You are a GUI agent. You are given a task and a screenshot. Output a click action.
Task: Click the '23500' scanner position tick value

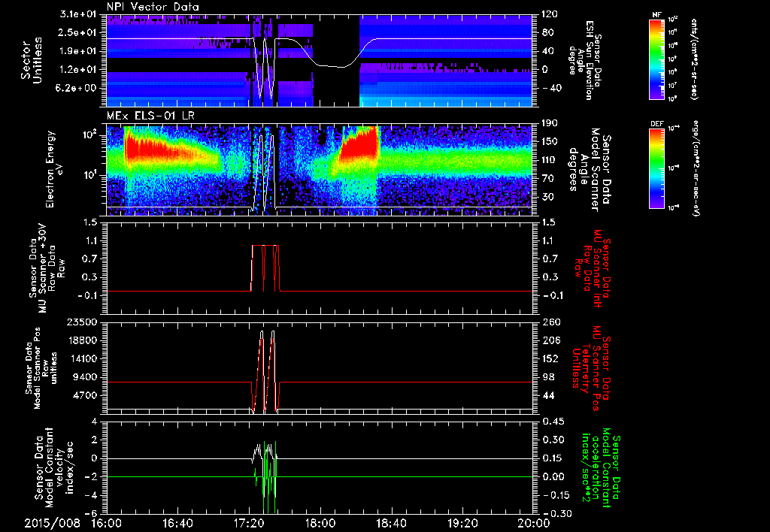point(82,322)
